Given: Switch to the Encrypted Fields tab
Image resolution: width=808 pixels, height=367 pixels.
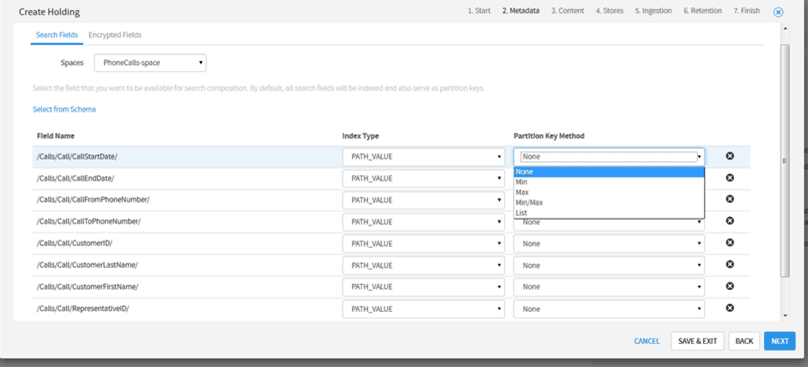Looking at the screenshot, I should [x=115, y=35].
